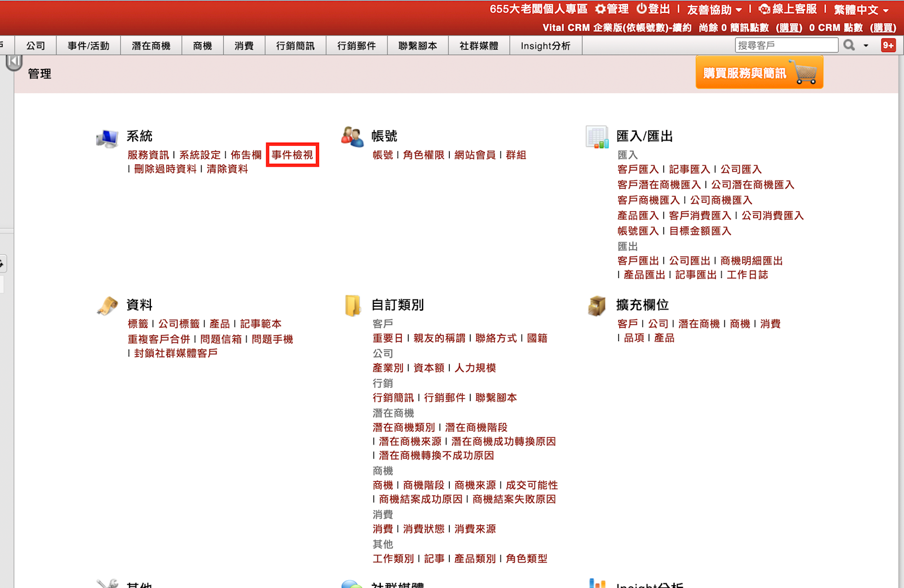904x588 pixels.
Task: Click the shopping cart purchase services button
Action: point(759,73)
